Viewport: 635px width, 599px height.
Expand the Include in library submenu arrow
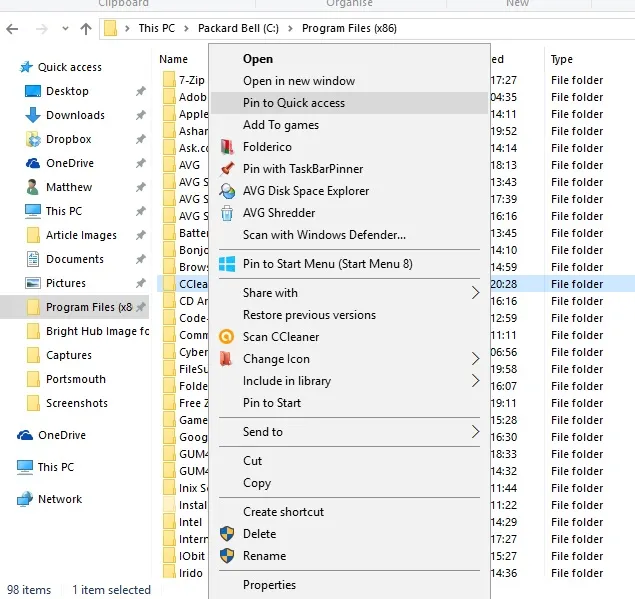coord(475,381)
